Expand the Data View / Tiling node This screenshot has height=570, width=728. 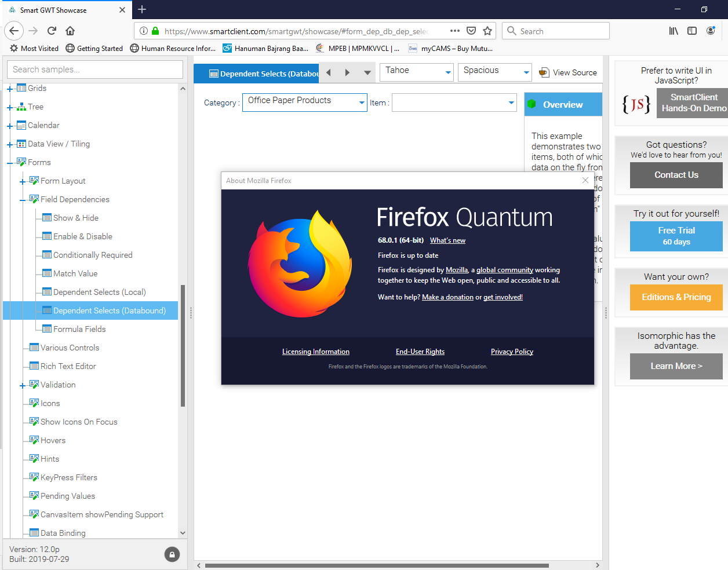point(9,144)
